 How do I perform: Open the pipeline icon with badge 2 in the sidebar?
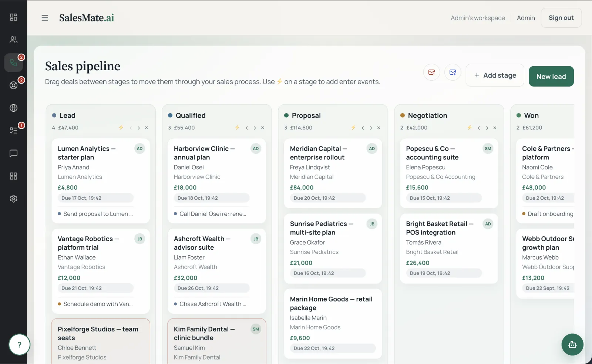tap(13, 63)
